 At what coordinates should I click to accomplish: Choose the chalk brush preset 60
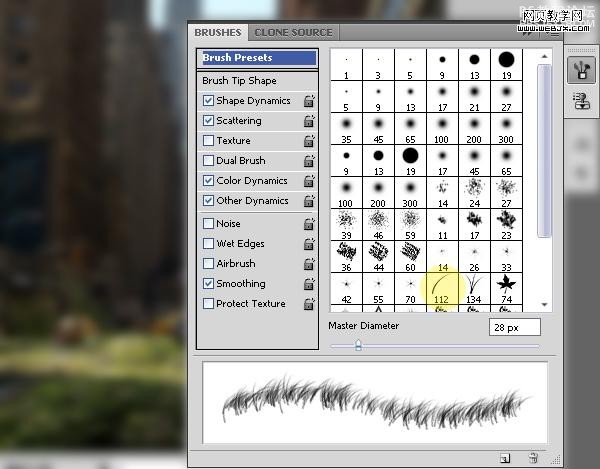click(x=410, y=257)
